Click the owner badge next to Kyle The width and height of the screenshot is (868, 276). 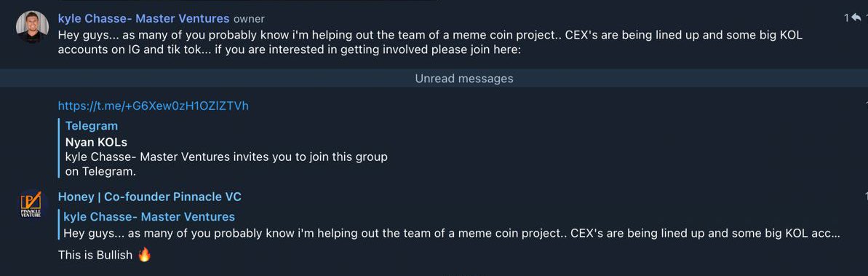tap(249, 19)
